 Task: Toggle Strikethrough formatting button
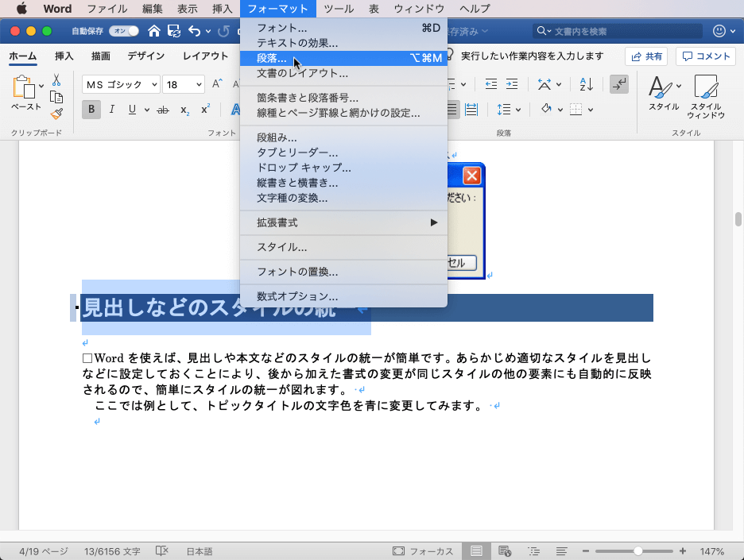pyautogui.click(x=163, y=110)
